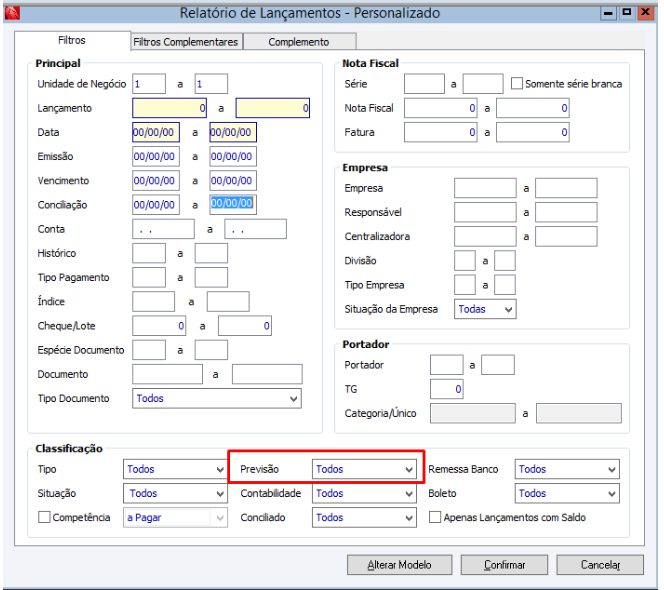Click the second Tipo Empresa field
Screen dimensions: 664x590
pos(505,285)
